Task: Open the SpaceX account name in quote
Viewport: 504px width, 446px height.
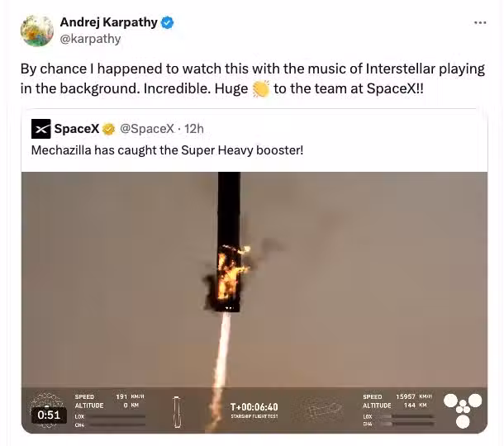Action: (77, 129)
